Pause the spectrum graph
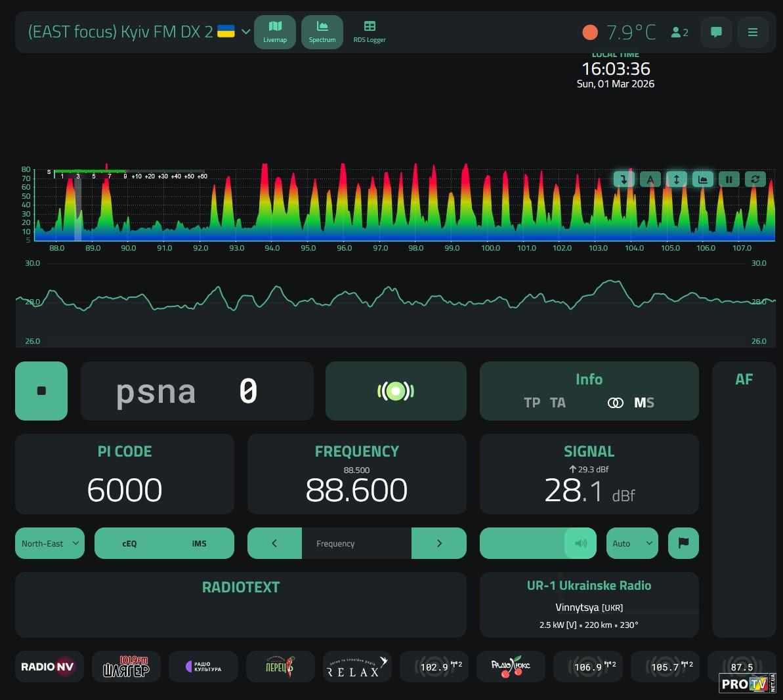Screen dimensions: 783x700 tap(729, 179)
